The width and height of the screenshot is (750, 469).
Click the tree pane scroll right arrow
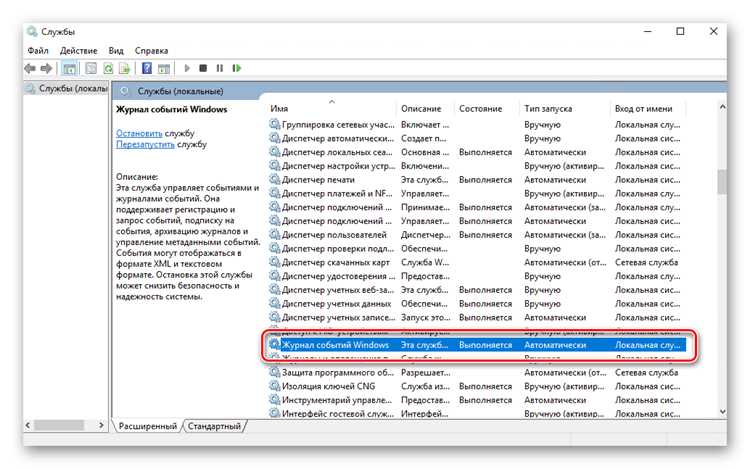click(101, 425)
